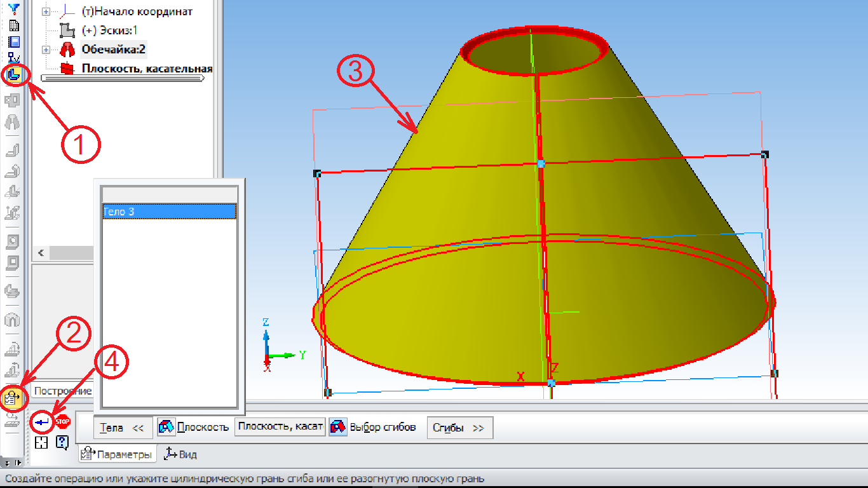Click the Выбор сгибов icon
The image size is (868, 488).
click(338, 427)
